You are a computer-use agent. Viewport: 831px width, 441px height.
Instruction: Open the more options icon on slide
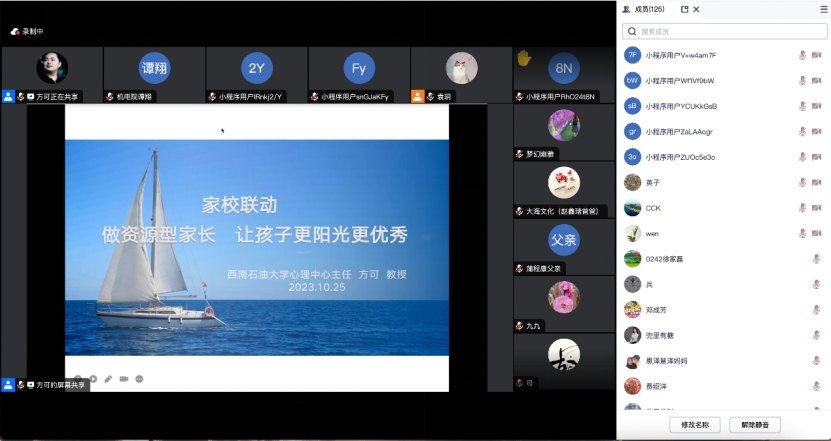point(139,379)
